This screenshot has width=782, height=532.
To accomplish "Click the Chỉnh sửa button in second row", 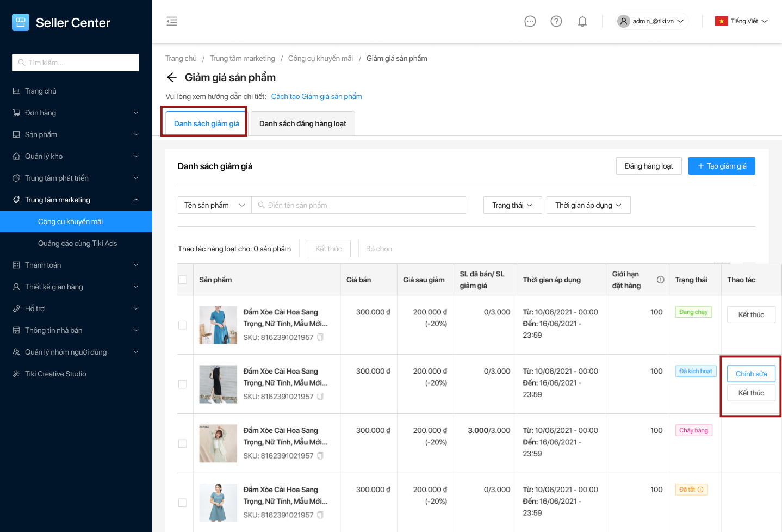I will 750,374.
